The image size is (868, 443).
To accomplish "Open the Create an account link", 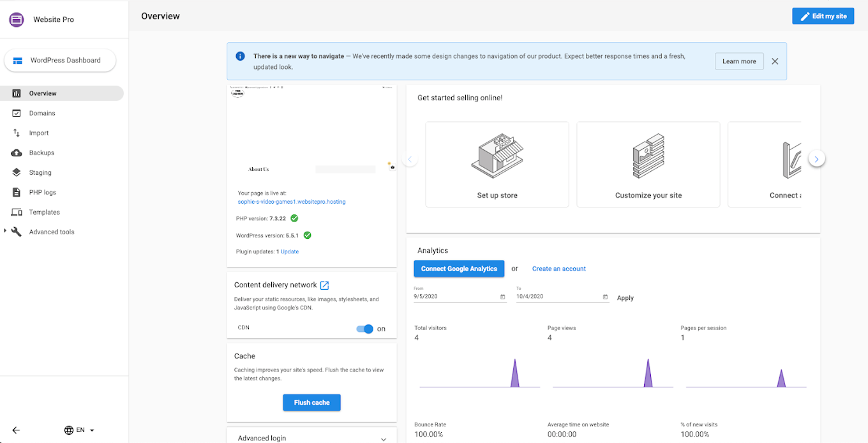I will tap(559, 269).
